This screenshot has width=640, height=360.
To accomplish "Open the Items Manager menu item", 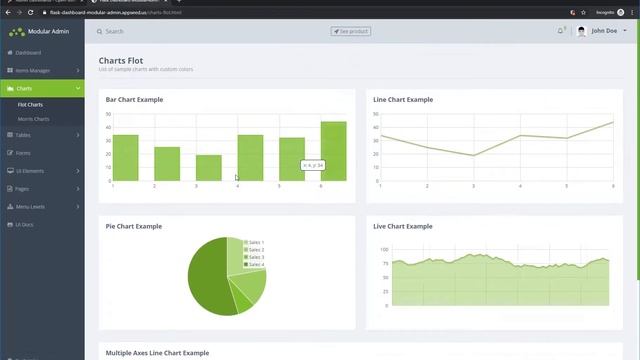I will point(42,71).
